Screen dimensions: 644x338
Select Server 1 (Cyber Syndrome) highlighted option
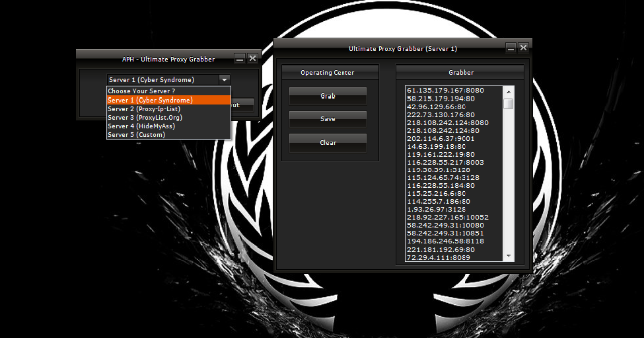click(168, 100)
